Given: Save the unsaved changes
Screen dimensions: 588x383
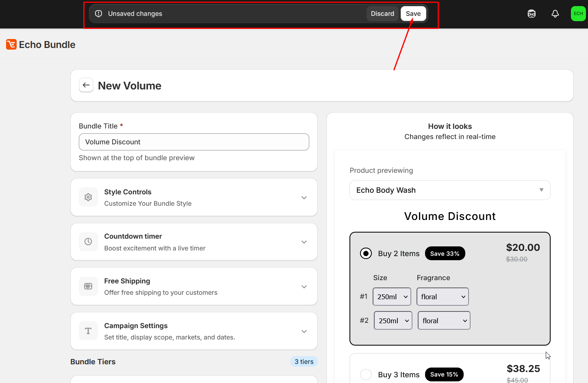Looking at the screenshot, I should pos(413,13).
